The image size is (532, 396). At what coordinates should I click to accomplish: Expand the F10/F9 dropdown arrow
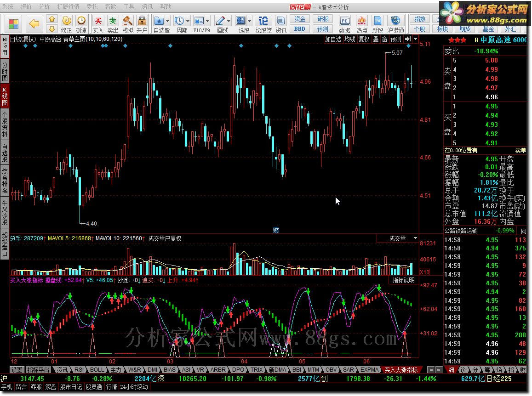[x=208, y=21]
